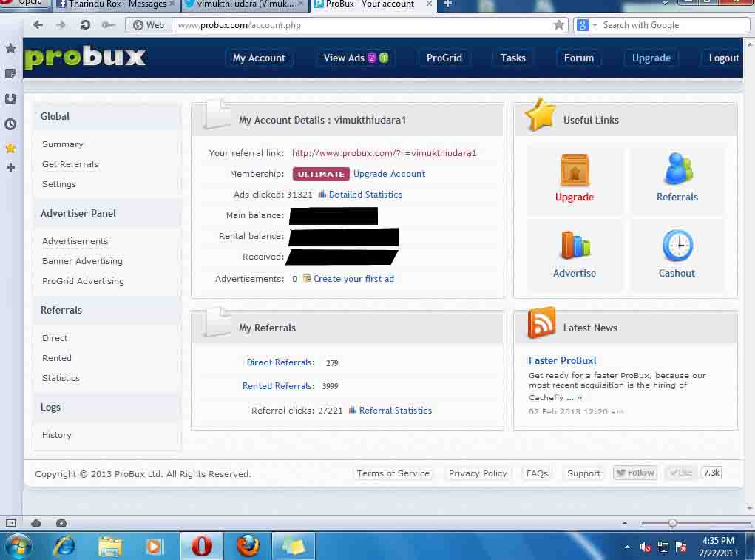Click Create your first ad link

(x=353, y=279)
